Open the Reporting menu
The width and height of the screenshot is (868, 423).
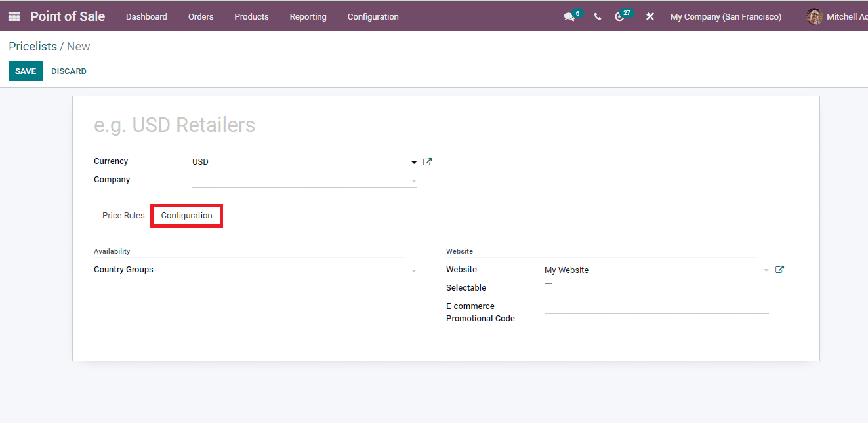(x=308, y=17)
